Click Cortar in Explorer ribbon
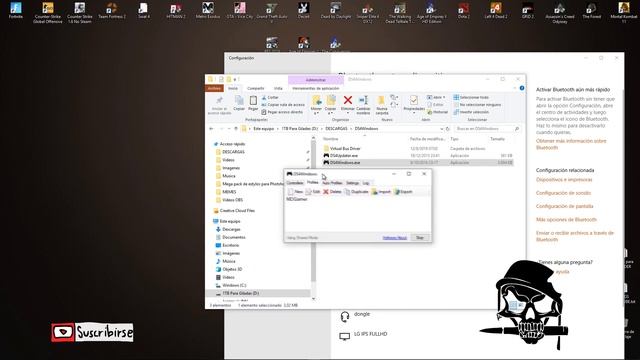Image resolution: width=640 pixels, height=360 pixels. coord(270,98)
